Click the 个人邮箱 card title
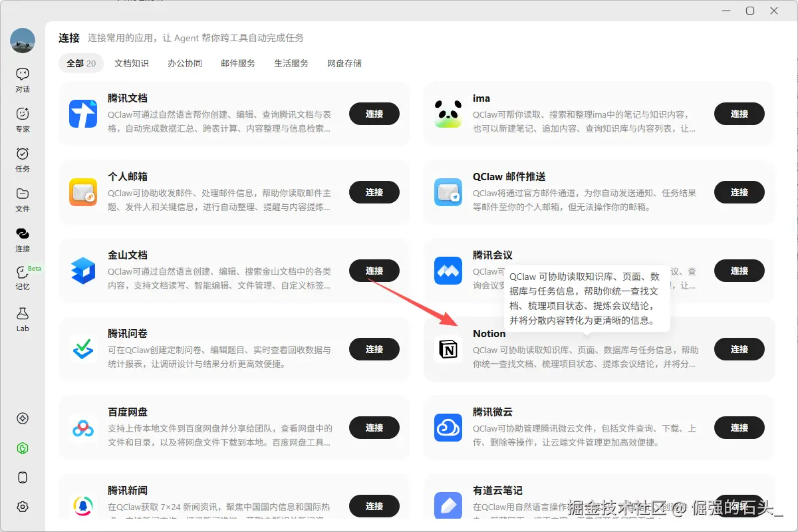 [128, 177]
